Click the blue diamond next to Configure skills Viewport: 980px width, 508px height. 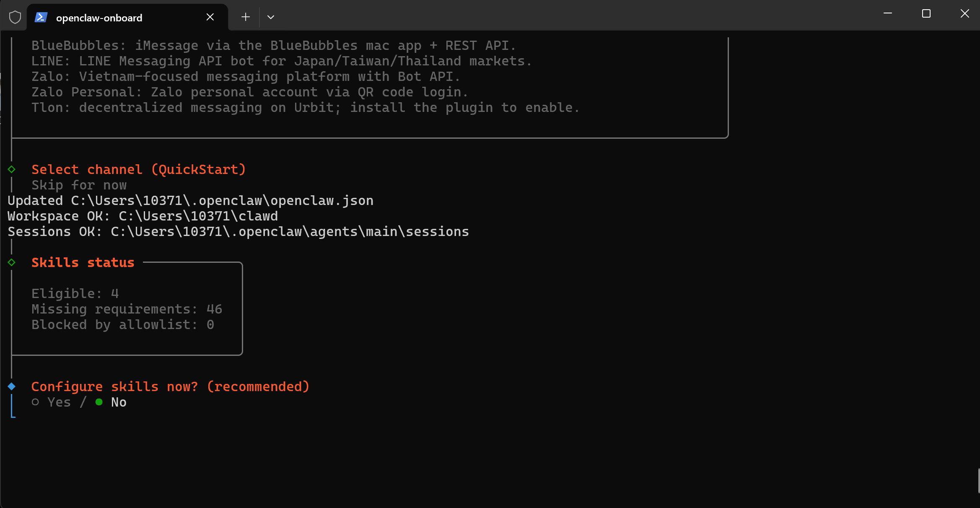12,386
